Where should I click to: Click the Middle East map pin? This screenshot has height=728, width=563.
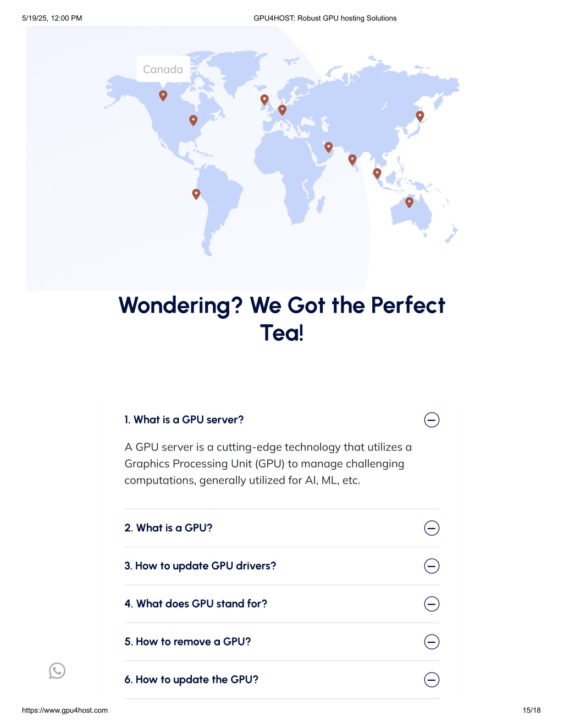tap(328, 147)
